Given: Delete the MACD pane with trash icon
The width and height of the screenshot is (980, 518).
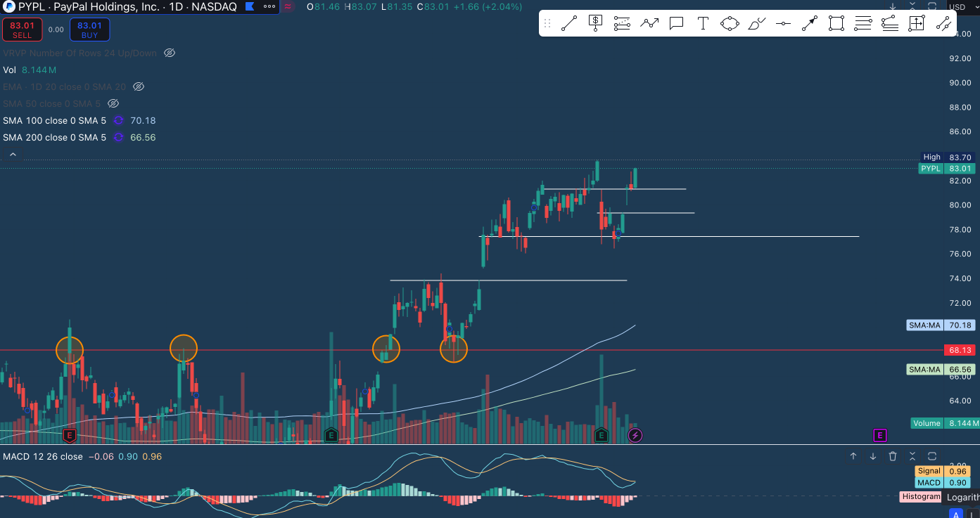Looking at the screenshot, I should point(893,456).
